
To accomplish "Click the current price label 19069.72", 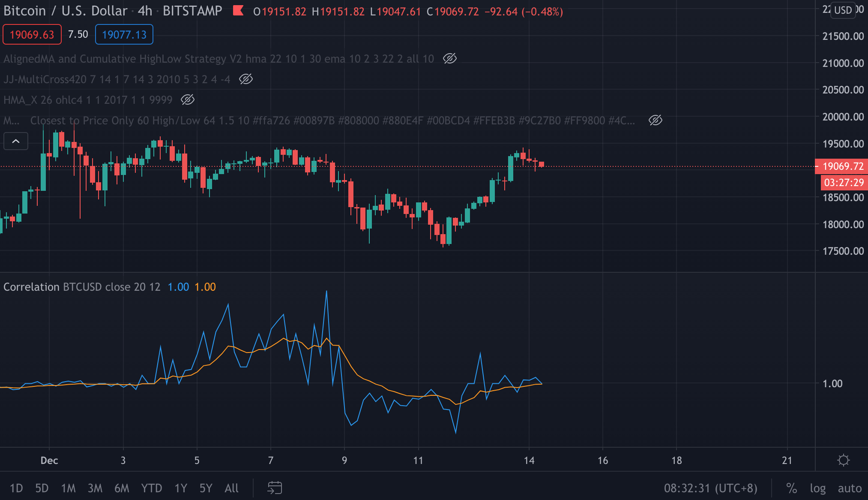I will tap(842, 166).
